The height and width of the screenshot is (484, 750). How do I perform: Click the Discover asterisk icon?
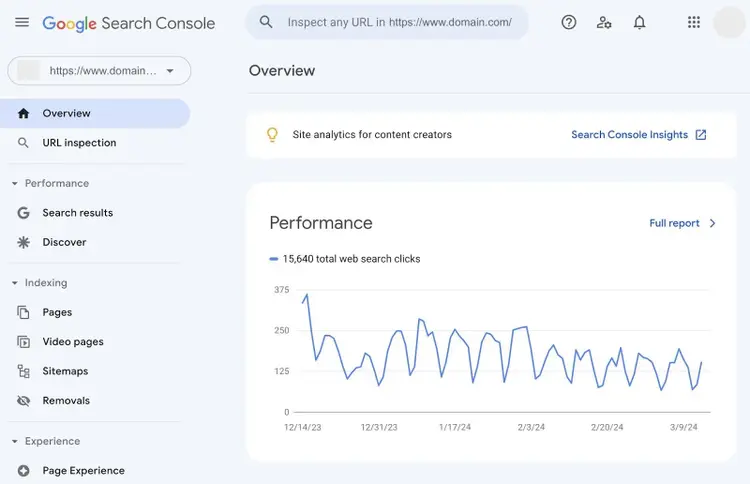[23, 242]
